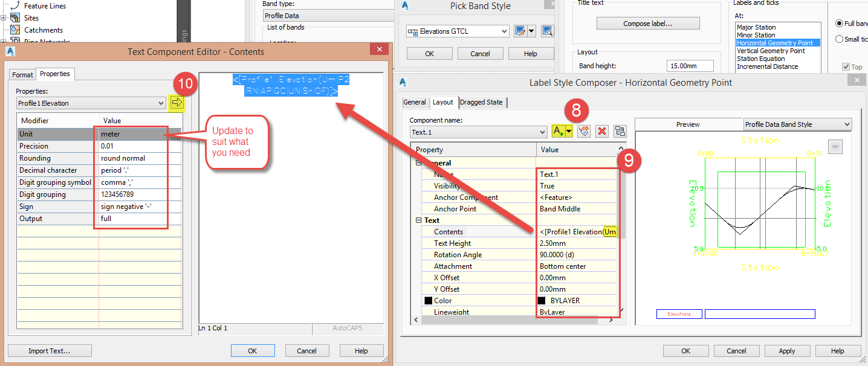Click the pick style from drawing icon
The height and width of the screenshot is (366, 868).
[x=547, y=31]
